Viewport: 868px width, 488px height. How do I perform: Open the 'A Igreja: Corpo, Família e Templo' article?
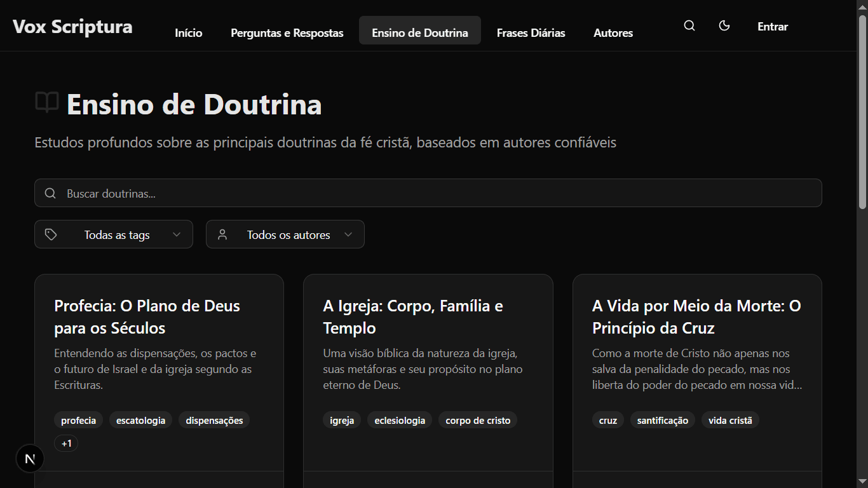pos(412,316)
